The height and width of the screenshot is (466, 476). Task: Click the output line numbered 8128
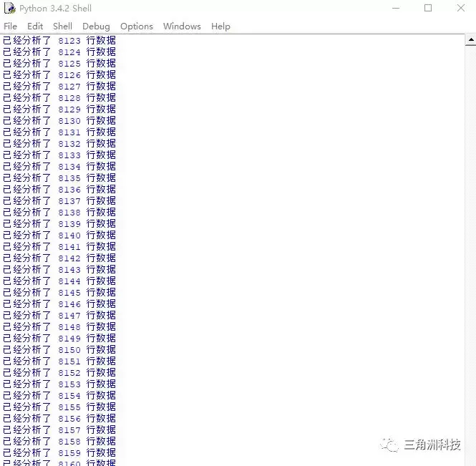click(59, 98)
